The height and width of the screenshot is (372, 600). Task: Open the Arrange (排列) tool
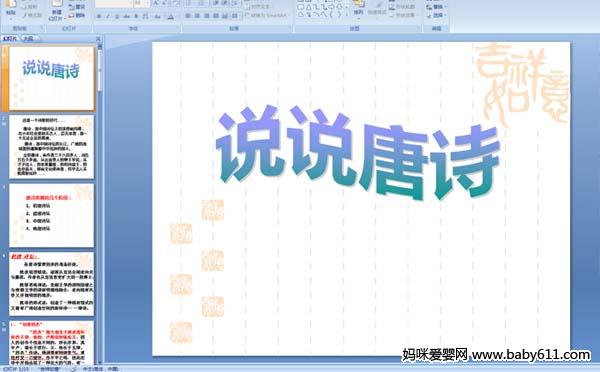[358, 8]
